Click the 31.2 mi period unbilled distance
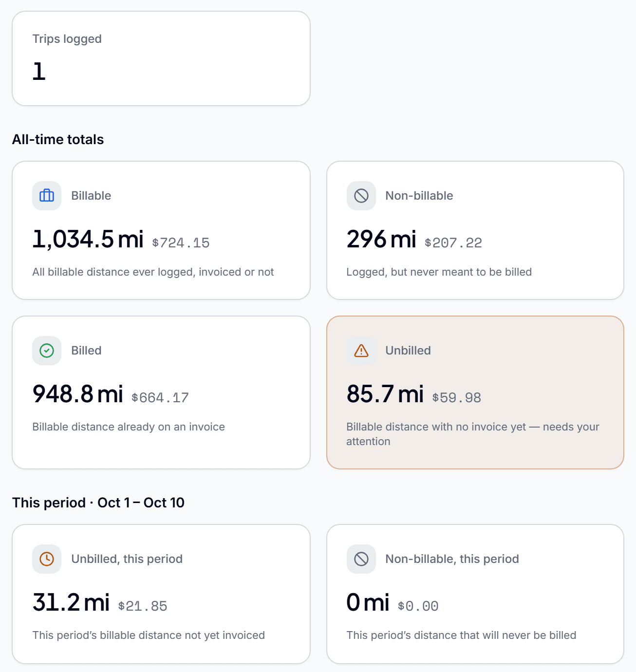Image resolution: width=636 pixels, height=672 pixels. click(x=71, y=602)
